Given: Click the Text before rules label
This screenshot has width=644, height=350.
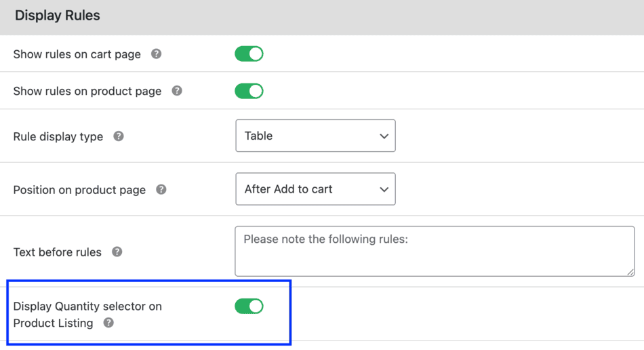Looking at the screenshot, I should pos(58,252).
